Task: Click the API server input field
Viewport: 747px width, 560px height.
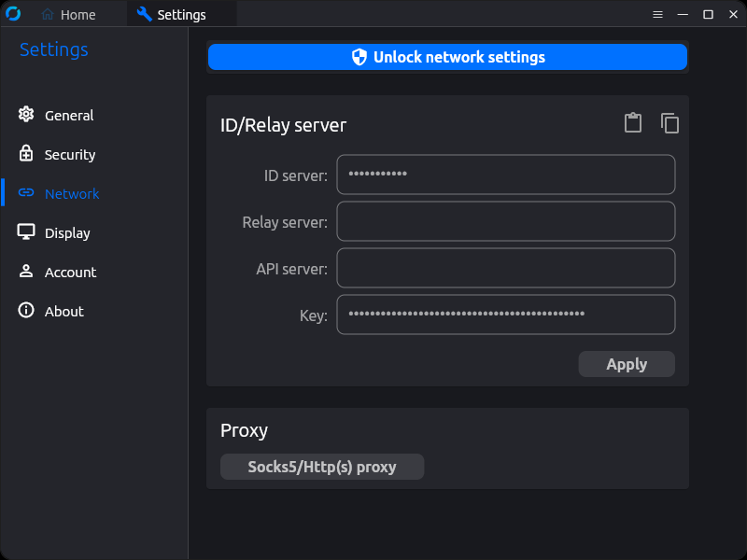Action: pyautogui.click(x=505, y=268)
